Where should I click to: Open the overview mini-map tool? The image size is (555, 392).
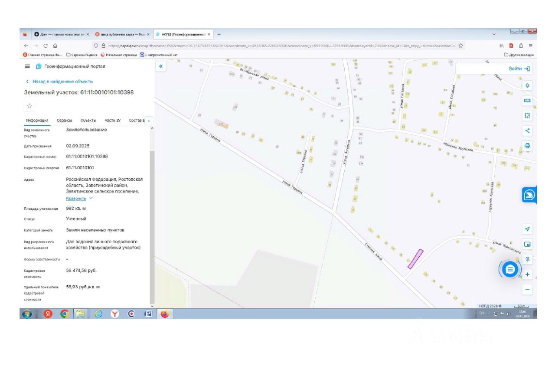(x=527, y=244)
